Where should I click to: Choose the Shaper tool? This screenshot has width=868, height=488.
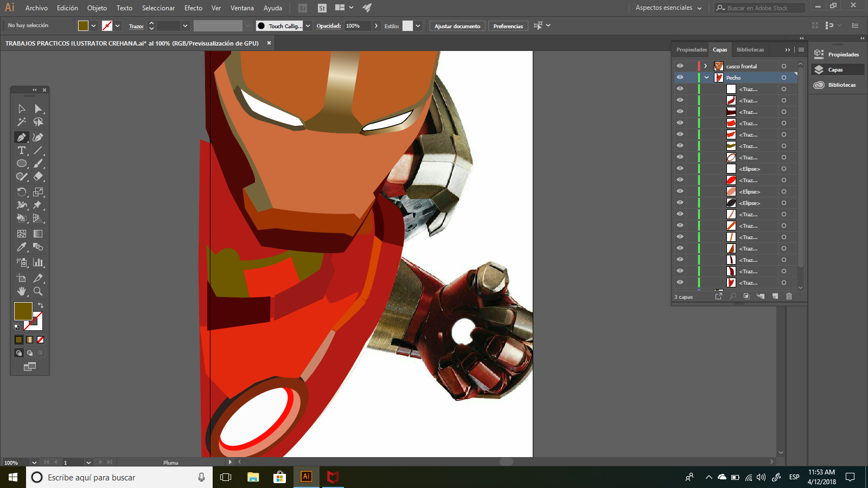pos(22,176)
